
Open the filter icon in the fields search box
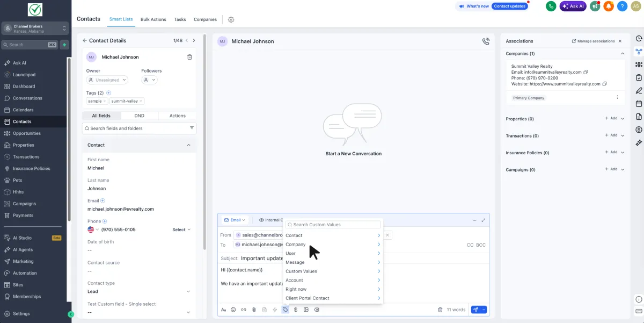(192, 128)
